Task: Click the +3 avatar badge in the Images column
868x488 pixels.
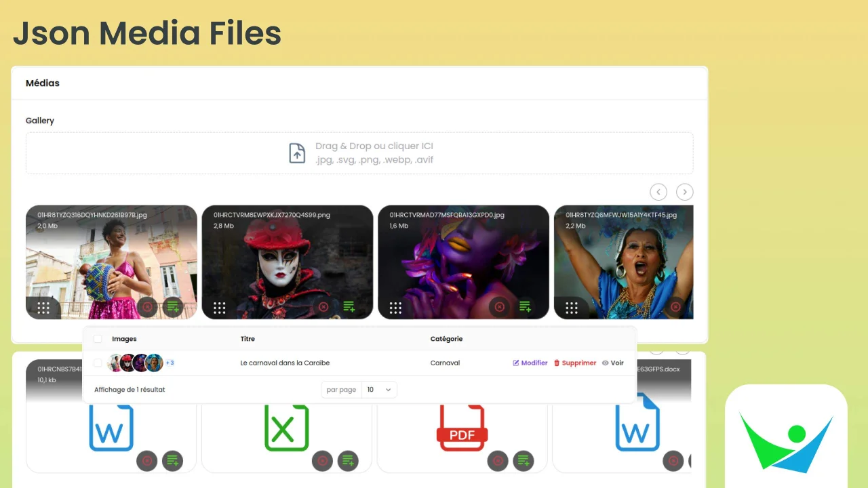Action: 170,363
